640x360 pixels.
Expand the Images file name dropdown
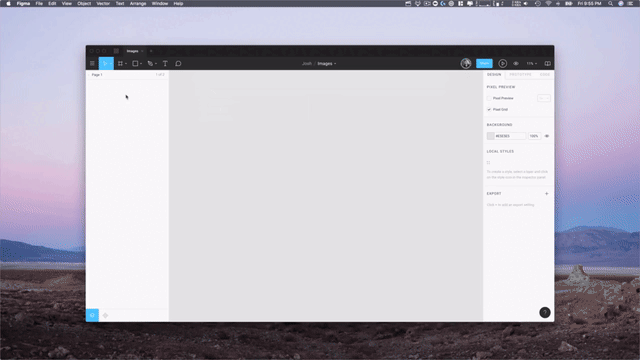(x=327, y=64)
